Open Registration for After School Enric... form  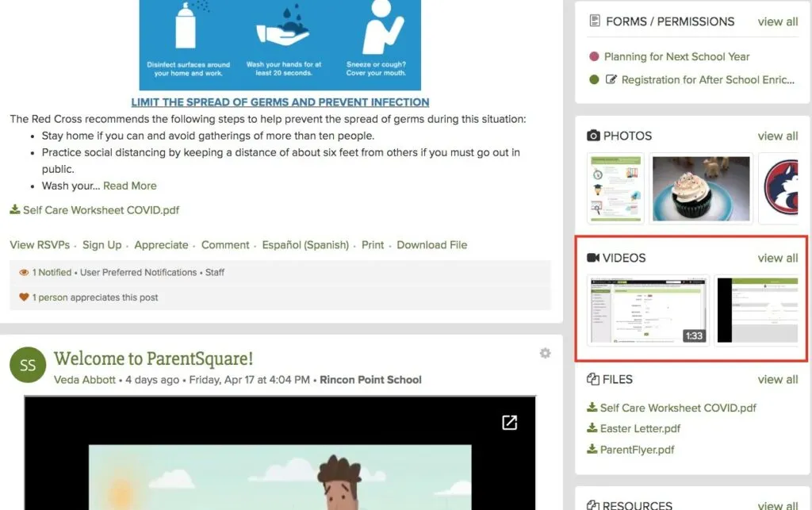707,80
